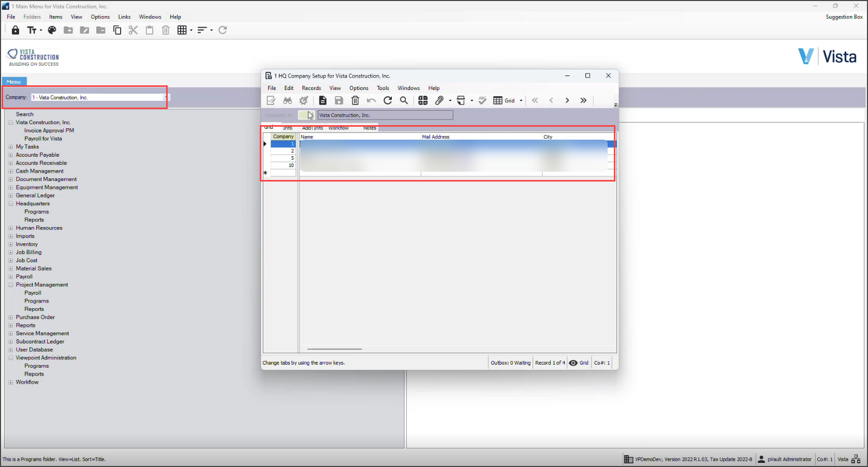Click the Suggestion Box link
This screenshot has width=868, height=467.
tap(844, 17)
